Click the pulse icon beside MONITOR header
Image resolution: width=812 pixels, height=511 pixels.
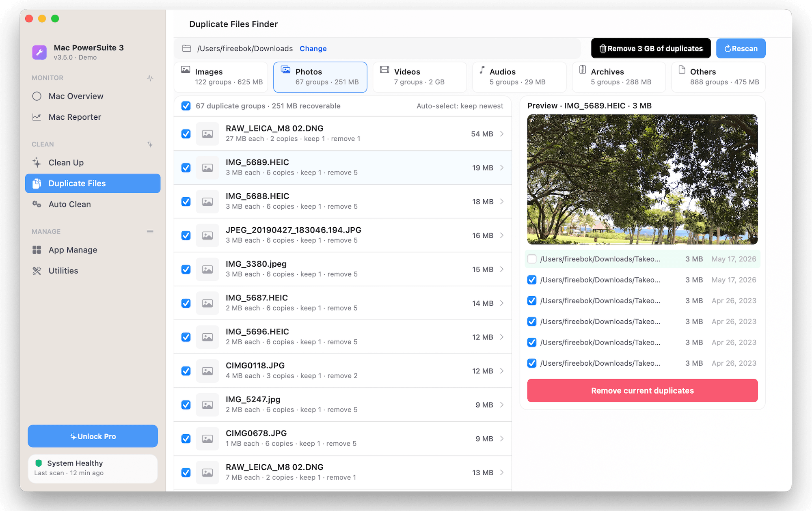(x=150, y=78)
